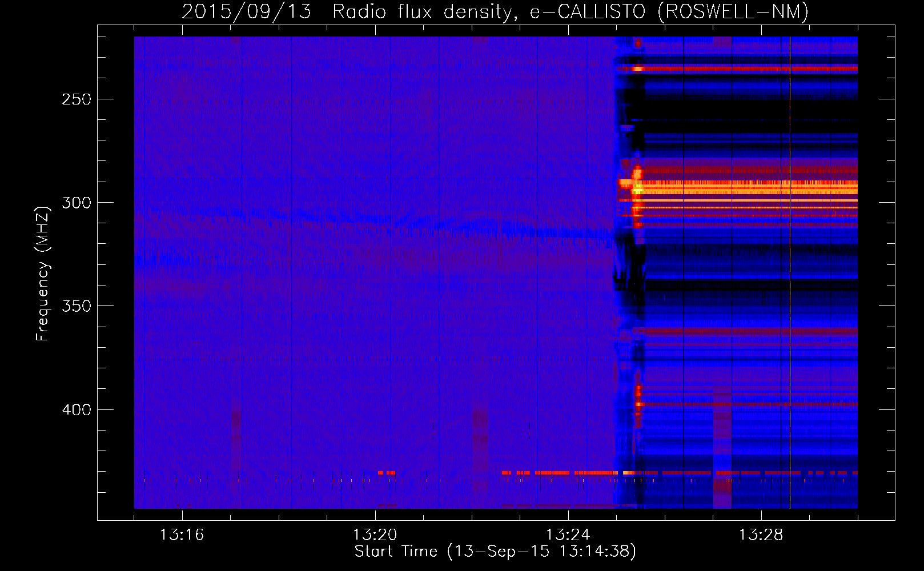Click the 250 frequency tick label
The height and width of the screenshot is (571, 924).
77,99
